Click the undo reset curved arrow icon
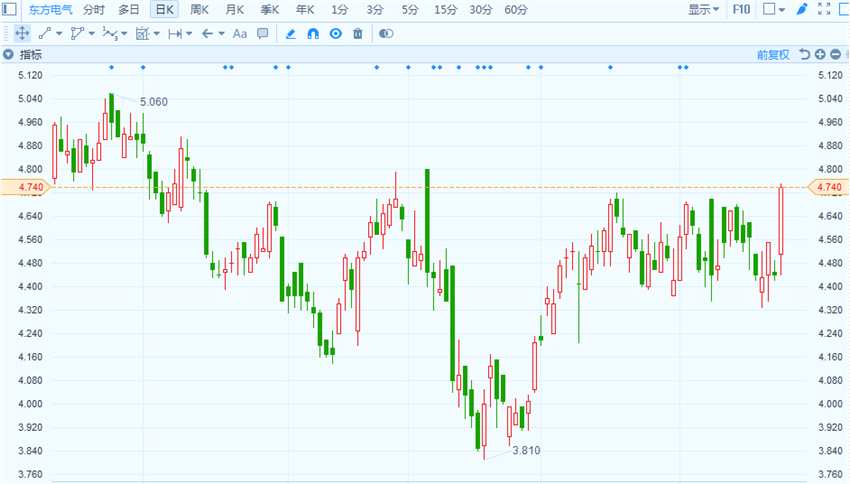This screenshot has width=850, height=484. [x=805, y=54]
